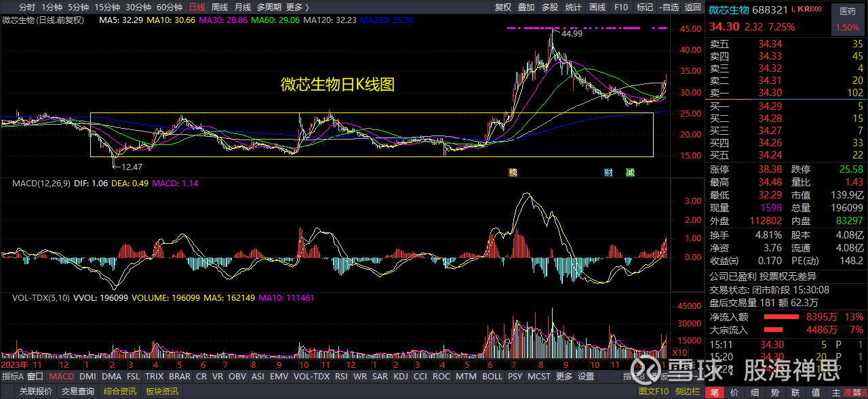Viewport: 868px width, 399px height.
Task: Toggle -自选 to remove from watchlist
Action: pyautogui.click(x=669, y=7)
